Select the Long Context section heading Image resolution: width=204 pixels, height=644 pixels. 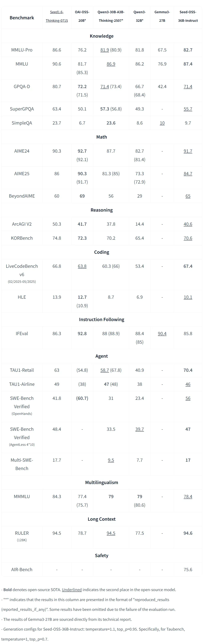[x=102, y=519]
